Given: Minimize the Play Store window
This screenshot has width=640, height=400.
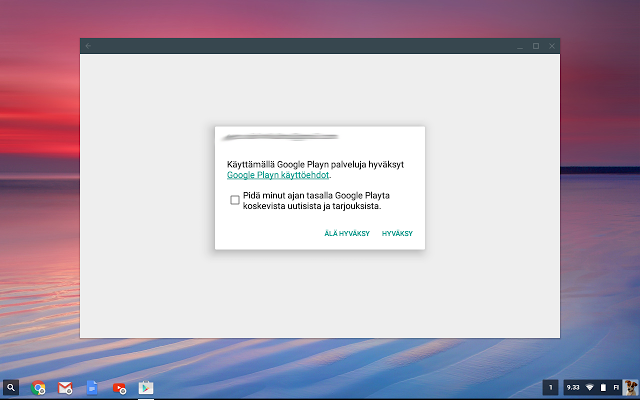Looking at the screenshot, I should point(520,46).
